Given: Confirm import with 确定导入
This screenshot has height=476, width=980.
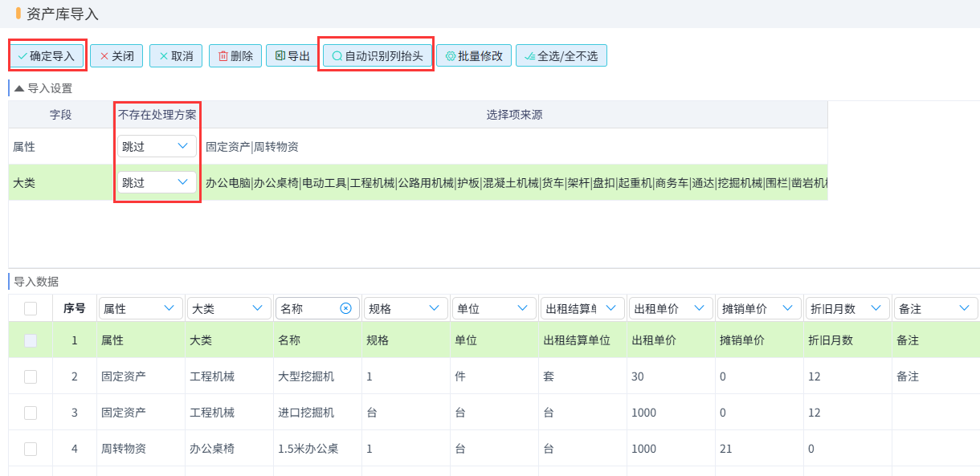Looking at the screenshot, I should [x=46, y=55].
